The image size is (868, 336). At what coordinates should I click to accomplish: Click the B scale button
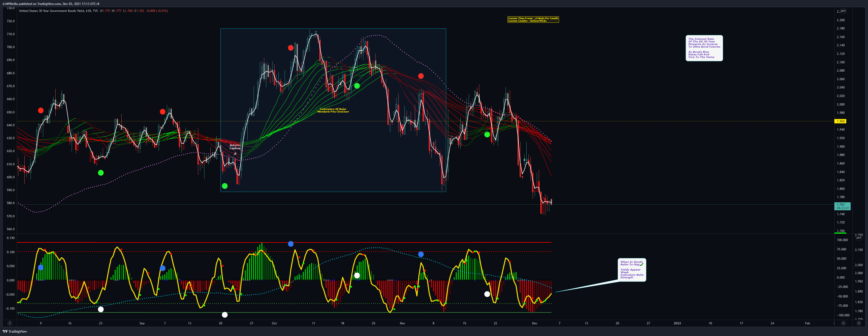859,323
